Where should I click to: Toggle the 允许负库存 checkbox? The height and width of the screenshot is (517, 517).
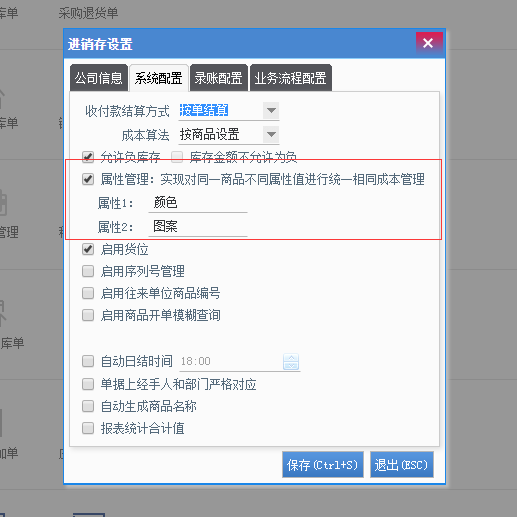tap(88, 157)
